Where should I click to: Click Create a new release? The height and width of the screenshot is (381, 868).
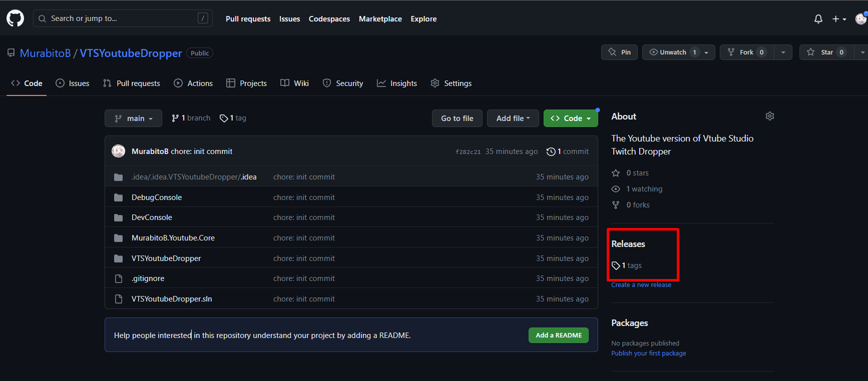pyautogui.click(x=641, y=285)
